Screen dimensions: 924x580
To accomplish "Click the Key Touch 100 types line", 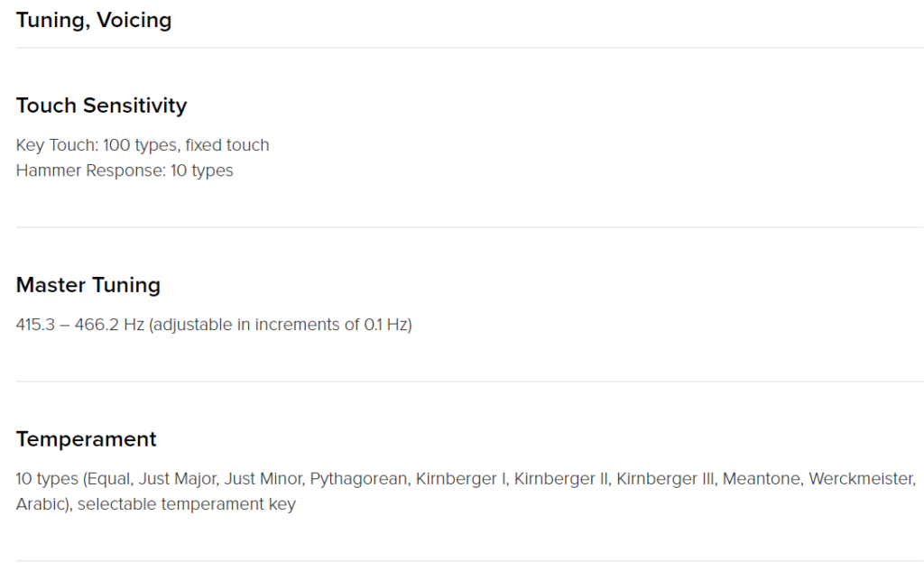I will 143,145.
